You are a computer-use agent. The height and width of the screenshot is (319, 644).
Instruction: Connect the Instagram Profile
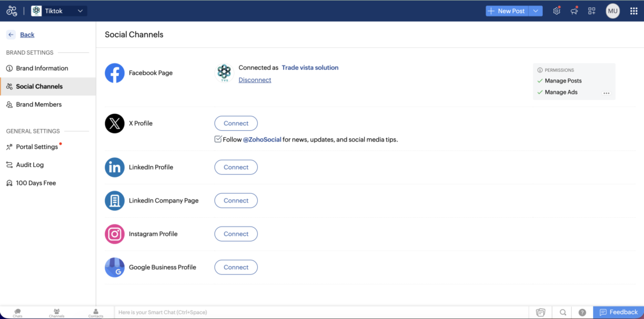click(236, 234)
